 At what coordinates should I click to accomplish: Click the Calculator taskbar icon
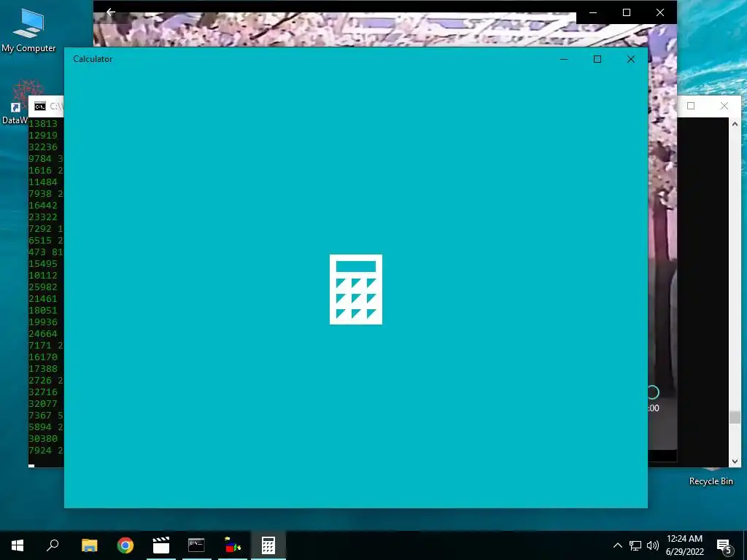click(x=268, y=545)
